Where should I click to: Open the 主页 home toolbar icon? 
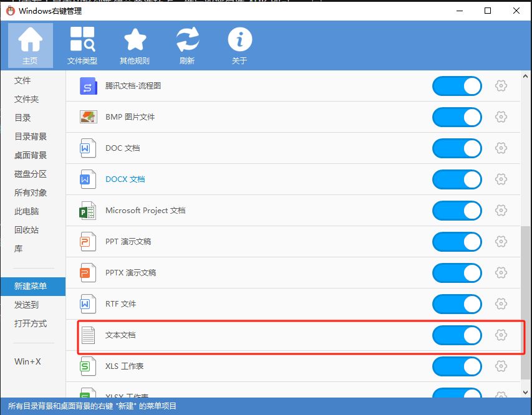[x=30, y=45]
